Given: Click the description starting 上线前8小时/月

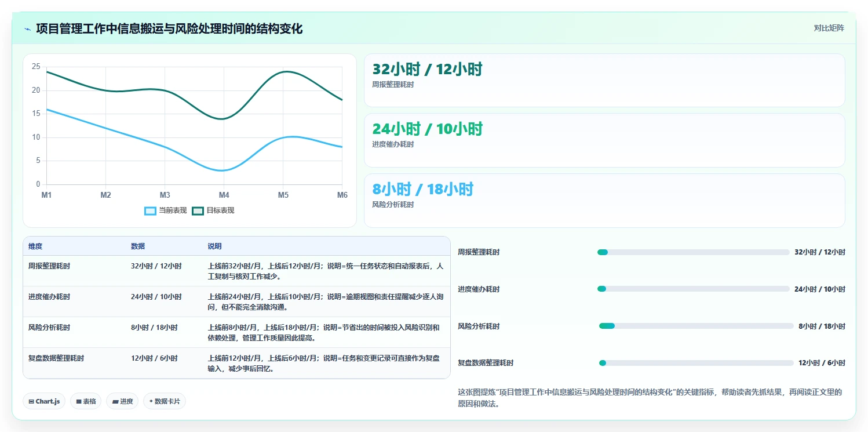Looking at the screenshot, I should [324, 333].
